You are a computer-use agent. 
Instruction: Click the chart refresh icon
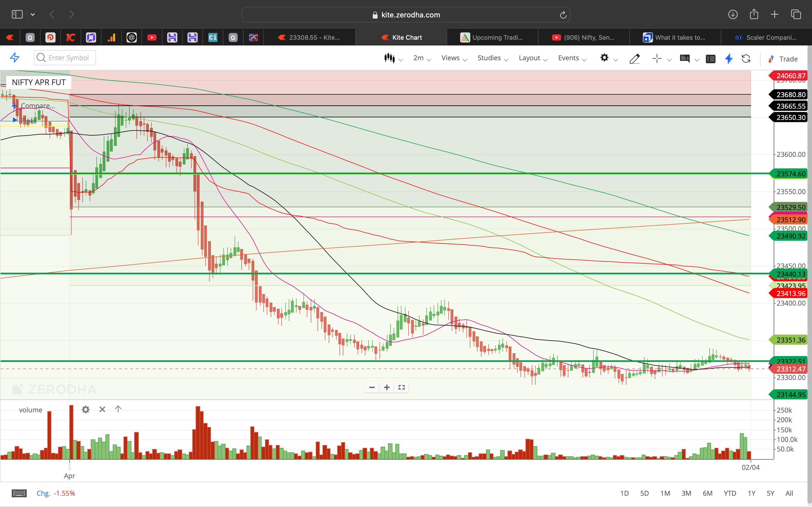746,59
